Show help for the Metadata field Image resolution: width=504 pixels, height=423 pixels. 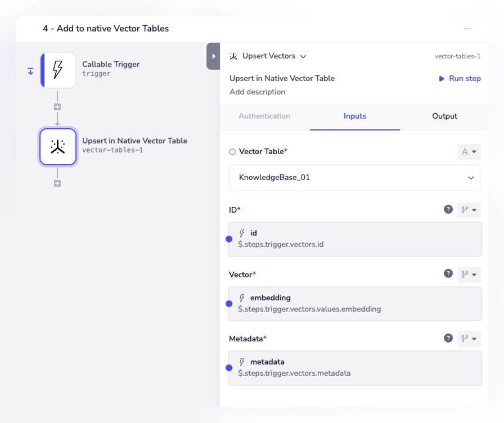click(448, 338)
